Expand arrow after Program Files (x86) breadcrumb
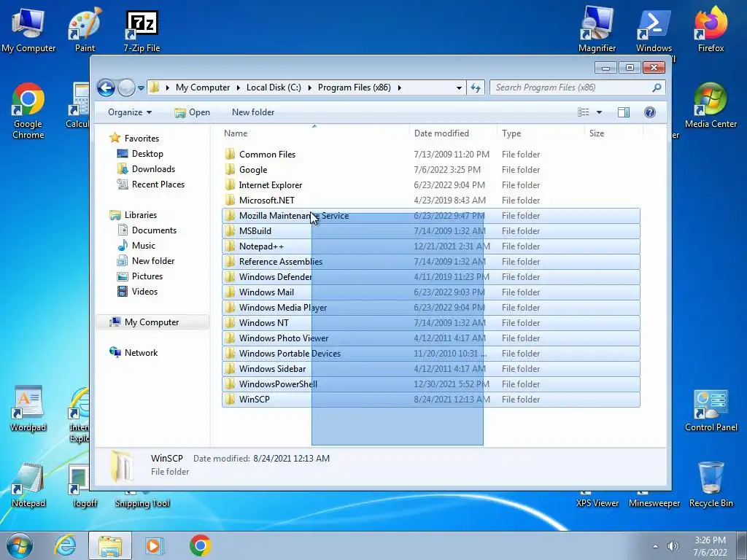 pos(399,87)
